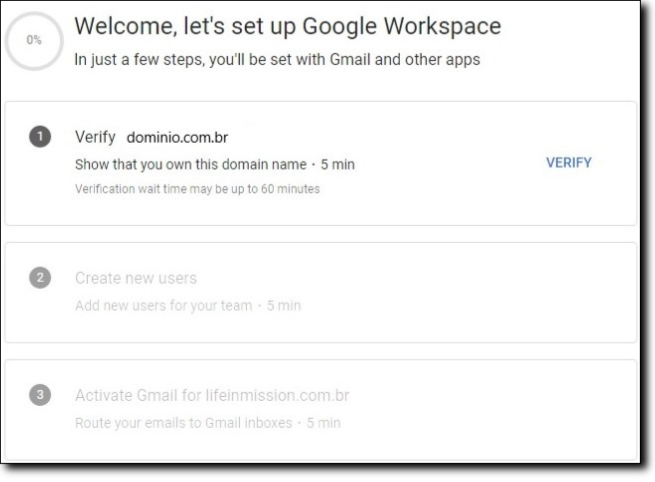Image resolution: width=655 pixels, height=482 pixels.
Task: Click the step 2 number badge
Action: pos(40,278)
